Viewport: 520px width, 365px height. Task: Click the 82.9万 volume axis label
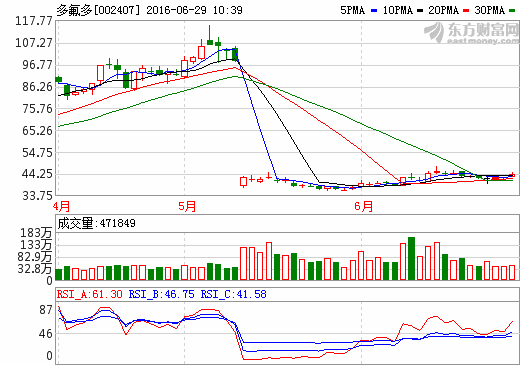click(x=35, y=257)
